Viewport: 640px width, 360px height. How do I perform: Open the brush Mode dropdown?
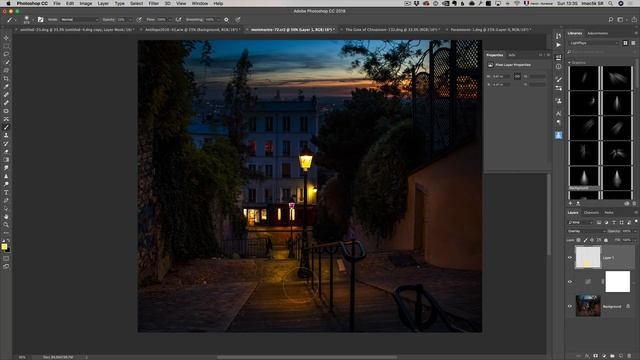[80, 20]
